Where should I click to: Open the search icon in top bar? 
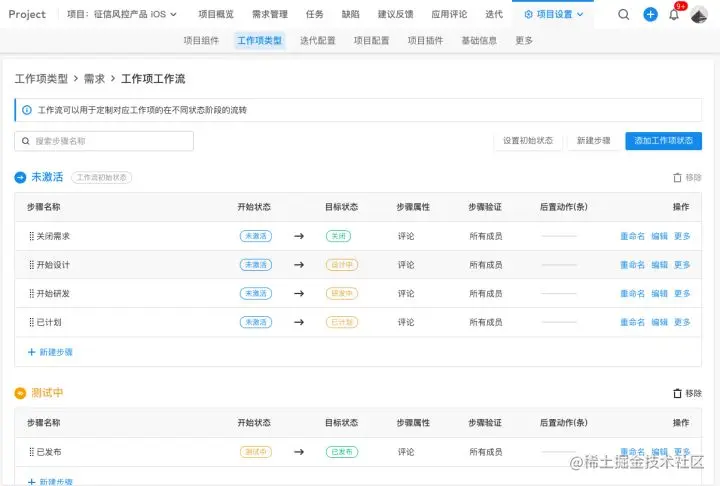point(624,15)
